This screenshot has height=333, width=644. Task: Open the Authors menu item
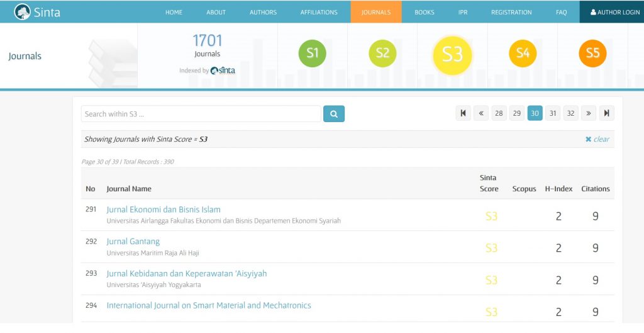pyautogui.click(x=263, y=12)
